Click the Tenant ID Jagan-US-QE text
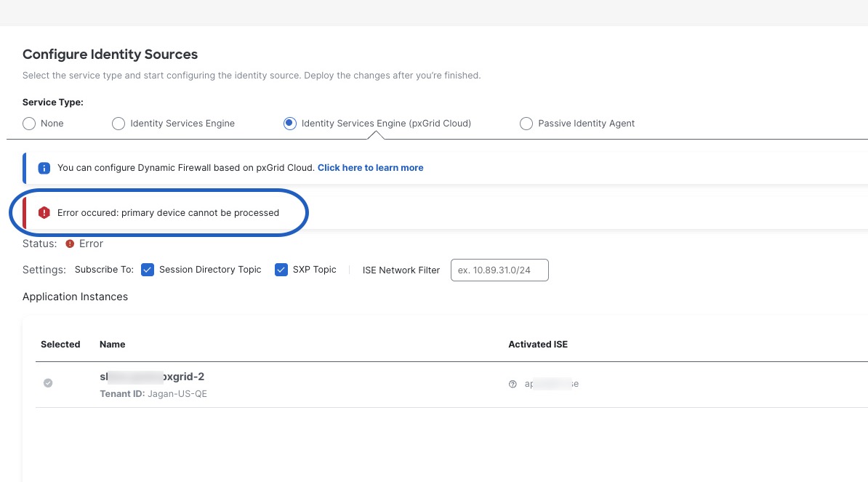This screenshot has width=868, height=482. coord(153,394)
